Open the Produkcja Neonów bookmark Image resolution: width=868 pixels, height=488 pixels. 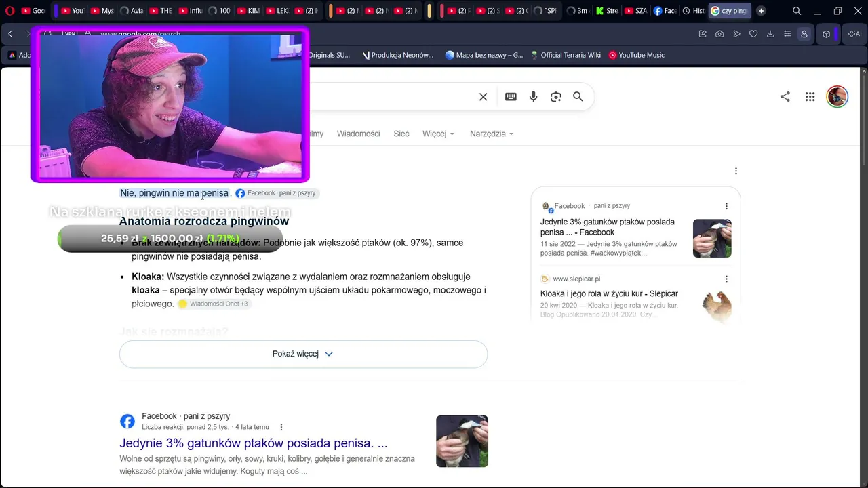[398, 55]
